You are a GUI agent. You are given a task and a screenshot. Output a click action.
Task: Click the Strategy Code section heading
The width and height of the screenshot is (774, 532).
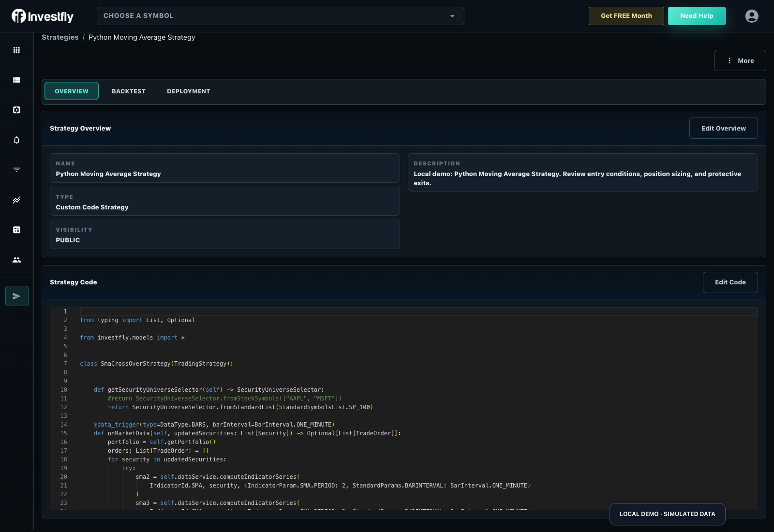tap(74, 282)
